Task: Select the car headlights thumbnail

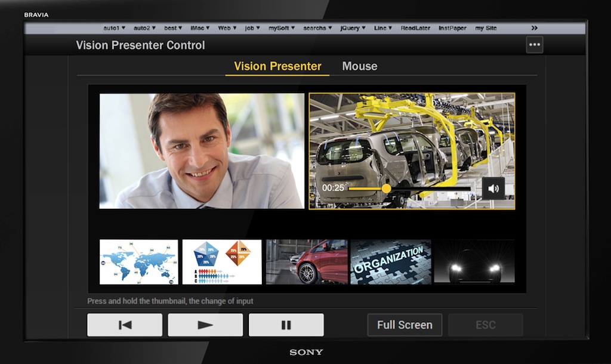Action: point(474,262)
